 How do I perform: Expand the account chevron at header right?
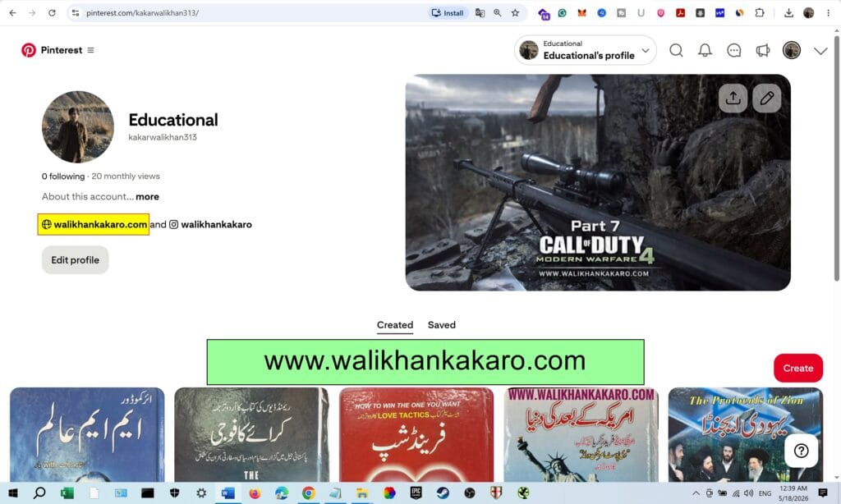coord(820,51)
